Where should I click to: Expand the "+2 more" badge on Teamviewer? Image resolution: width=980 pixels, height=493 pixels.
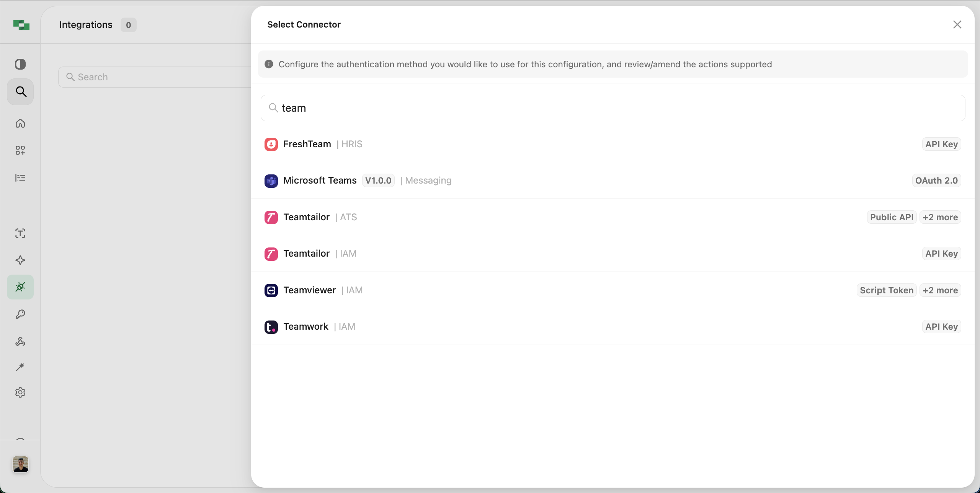click(x=940, y=290)
